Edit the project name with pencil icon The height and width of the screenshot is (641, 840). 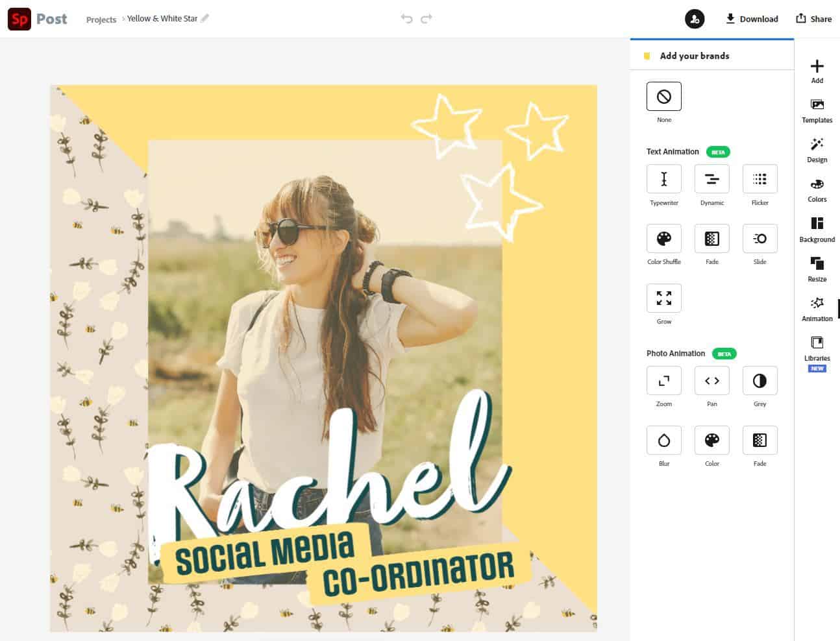click(205, 18)
